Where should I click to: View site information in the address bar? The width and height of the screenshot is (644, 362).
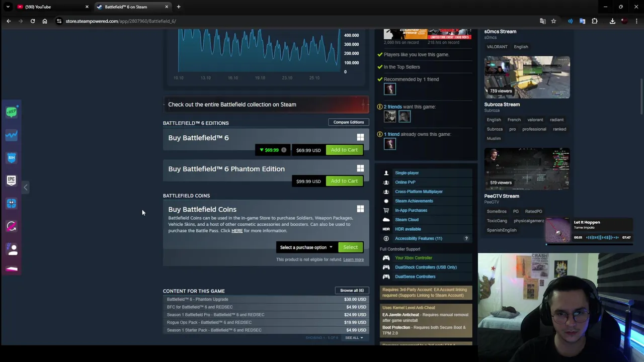(59, 21)
